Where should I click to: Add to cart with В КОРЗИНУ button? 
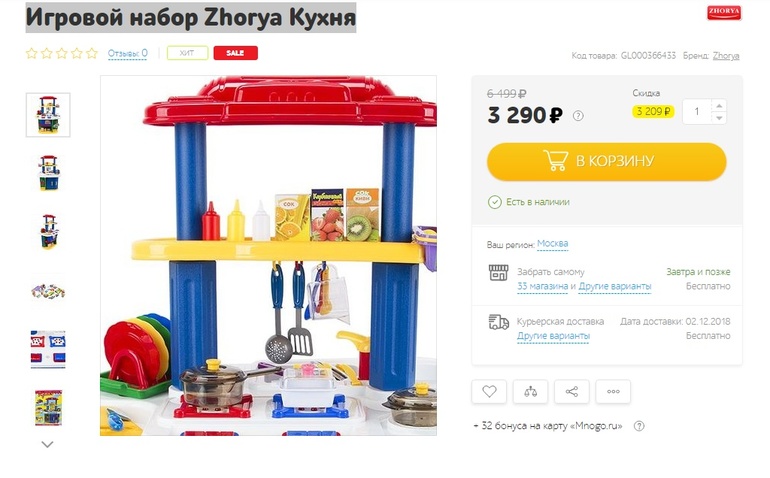(606, 161)
